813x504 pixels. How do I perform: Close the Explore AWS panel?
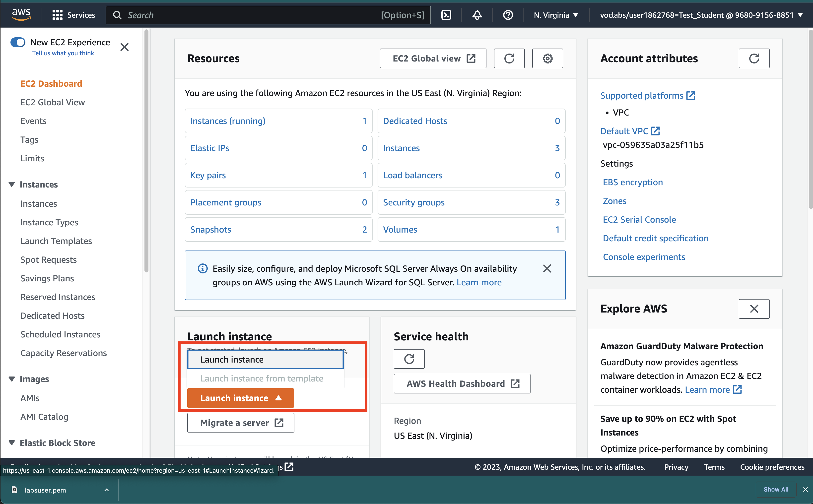pos(754,309)
